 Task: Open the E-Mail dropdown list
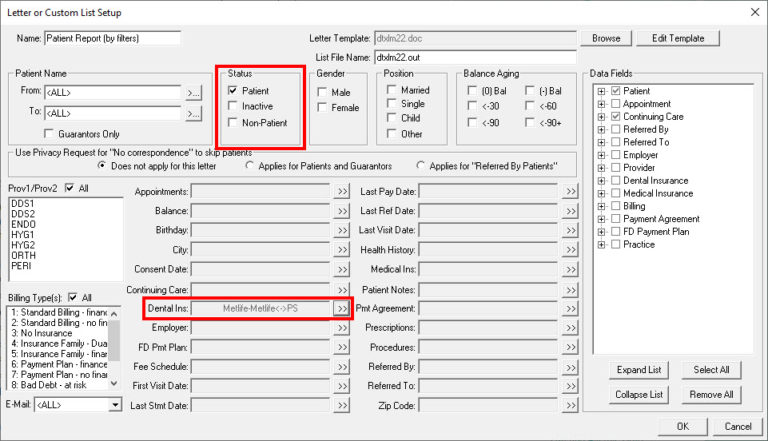tap(115, 405)
